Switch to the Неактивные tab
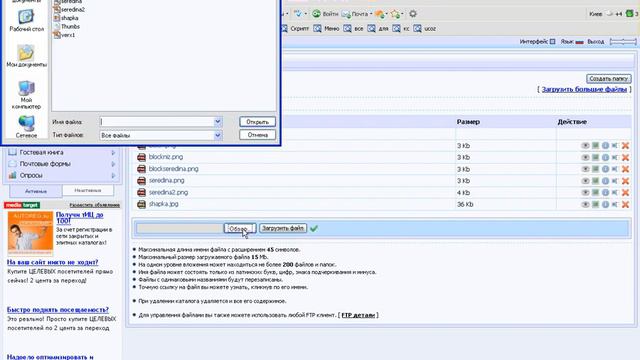 pyautogui.click(x=88, y=190)
